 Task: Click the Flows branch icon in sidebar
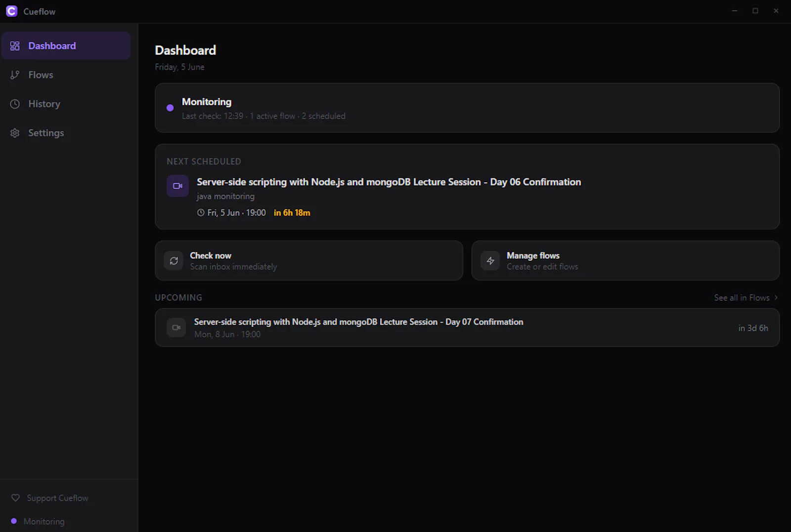pyautogui.click(x=15, y=75)
